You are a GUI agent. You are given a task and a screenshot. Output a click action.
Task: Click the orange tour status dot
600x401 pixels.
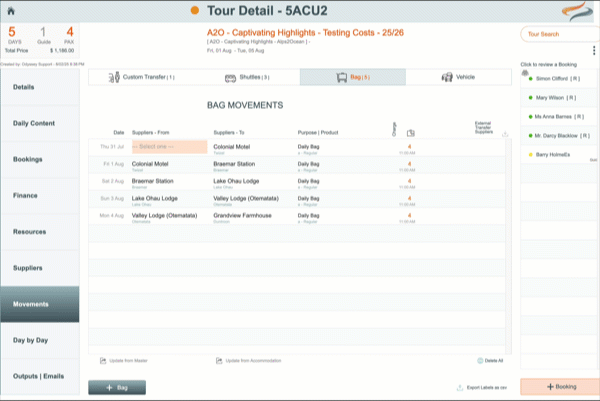click(195, 10)
